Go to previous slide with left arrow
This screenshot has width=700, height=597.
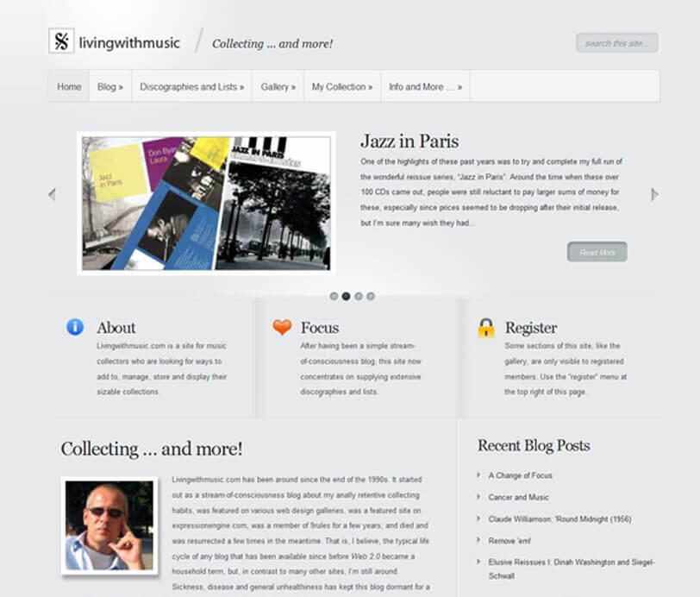(52, 194)
